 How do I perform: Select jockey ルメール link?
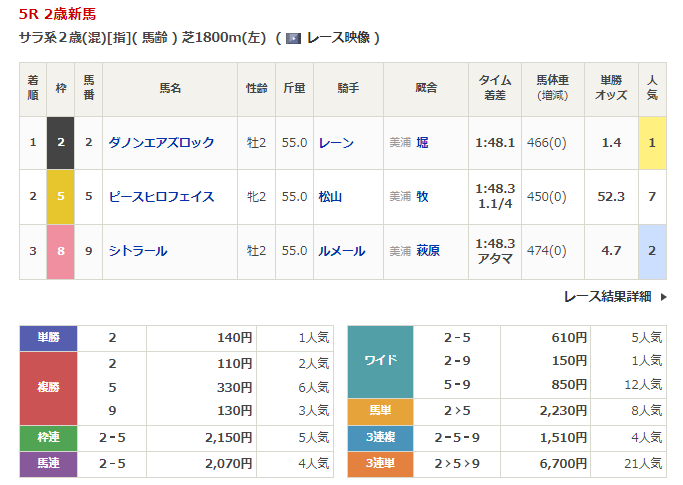tap(342, 251)
